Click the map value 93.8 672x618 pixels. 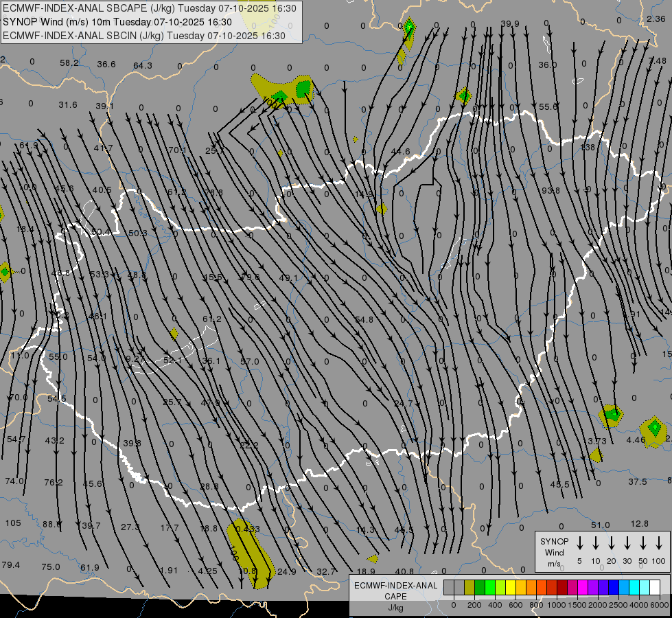click(551, 190)
